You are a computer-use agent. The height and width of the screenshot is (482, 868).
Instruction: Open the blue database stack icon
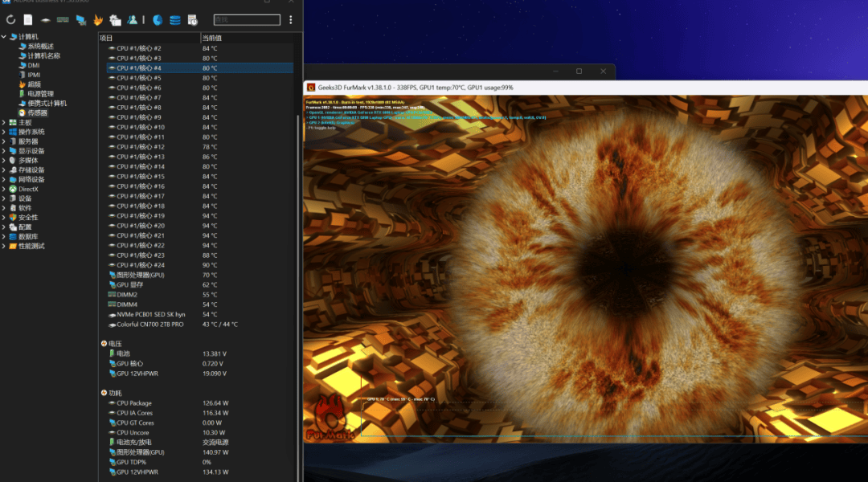pos(175,20)
